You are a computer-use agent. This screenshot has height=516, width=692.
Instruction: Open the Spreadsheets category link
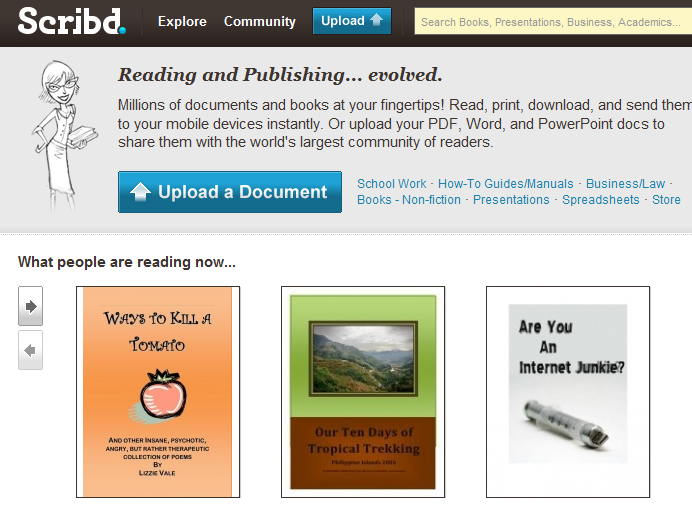pyautogui.click(x=601, y=200)
